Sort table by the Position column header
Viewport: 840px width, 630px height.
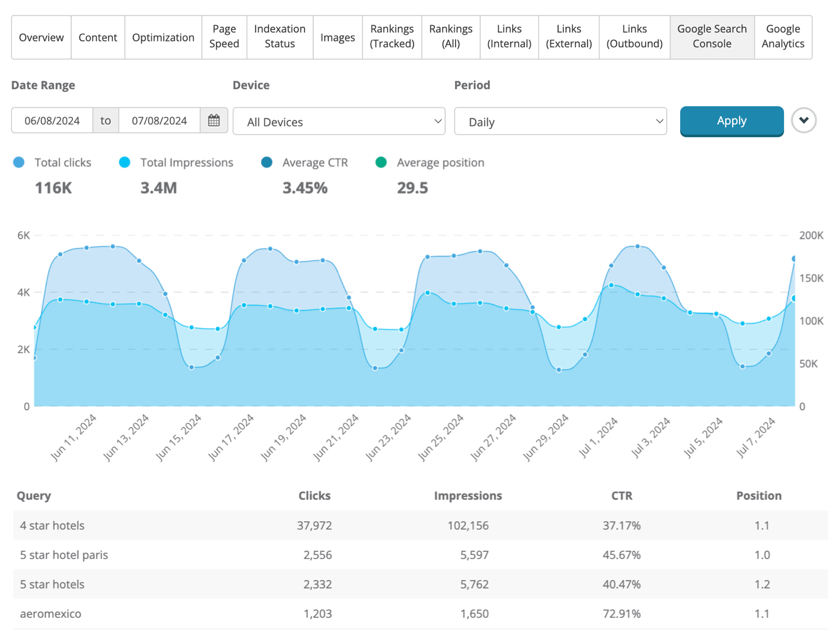coord(759,496)
